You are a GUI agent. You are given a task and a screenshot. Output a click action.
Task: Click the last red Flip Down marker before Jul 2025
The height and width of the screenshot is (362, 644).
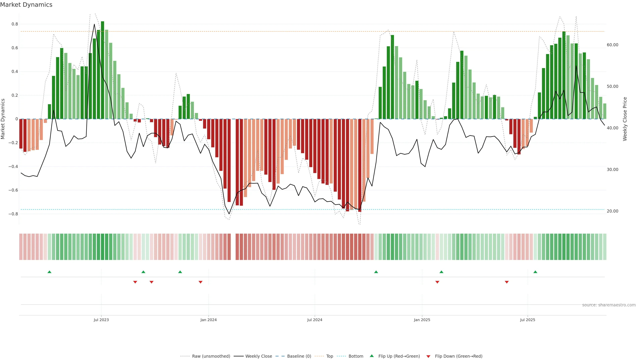point(507,282)
